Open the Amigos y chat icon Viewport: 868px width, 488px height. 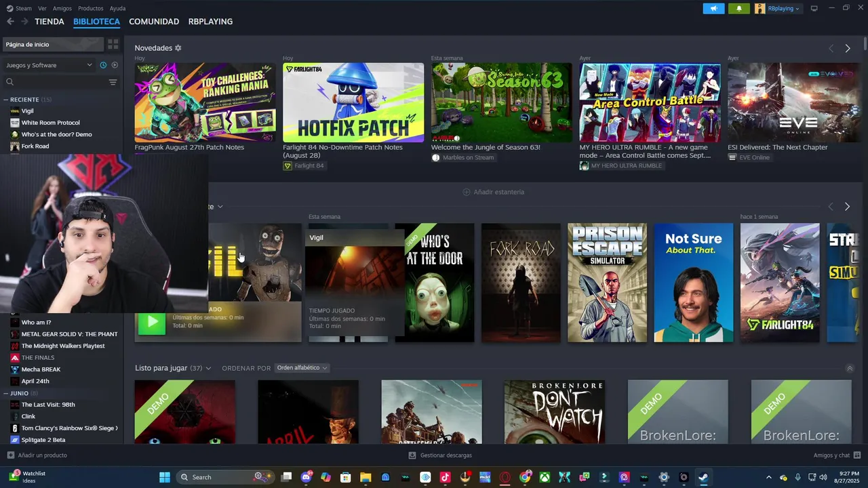(x=857, y=455)
